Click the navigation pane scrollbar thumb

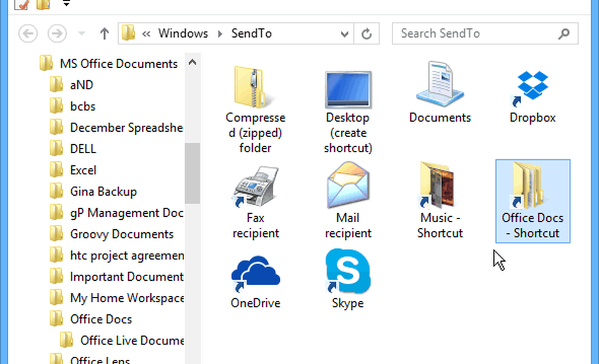[x=192, y=173]
